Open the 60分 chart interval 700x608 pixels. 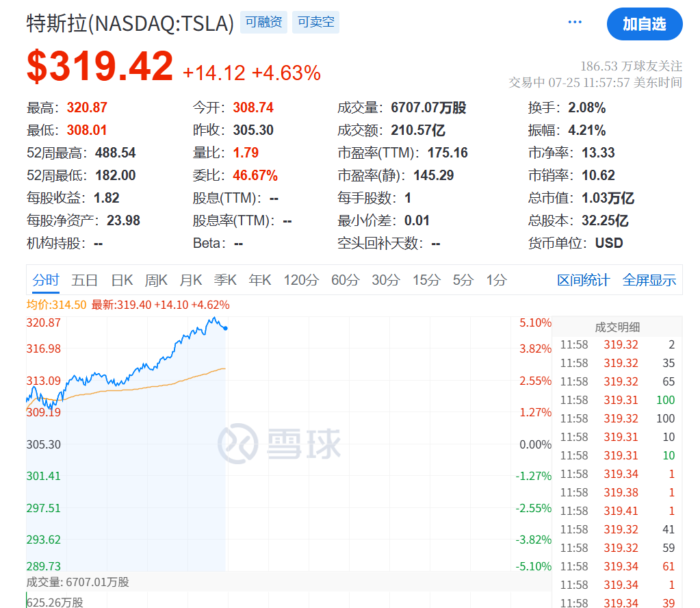tap(346, 280)
